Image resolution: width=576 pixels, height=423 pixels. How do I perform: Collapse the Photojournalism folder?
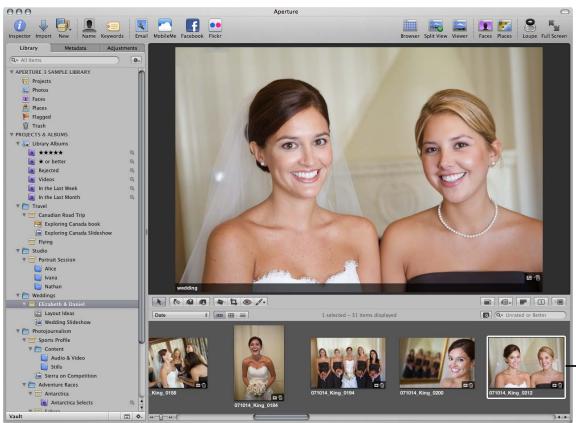coord(18,331)
